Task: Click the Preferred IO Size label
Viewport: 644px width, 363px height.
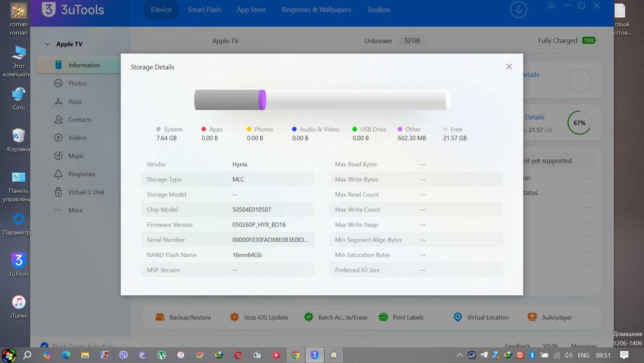Action: pyautogui.click(x=357, y=270)
